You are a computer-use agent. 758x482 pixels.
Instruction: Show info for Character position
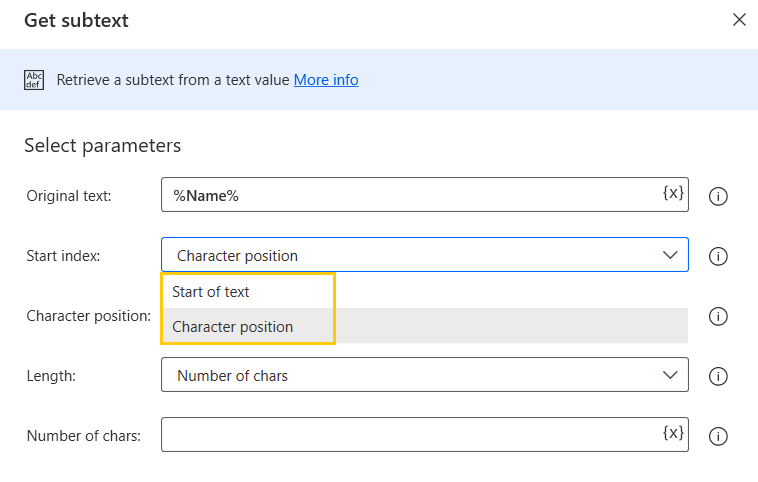click(718, 316)
